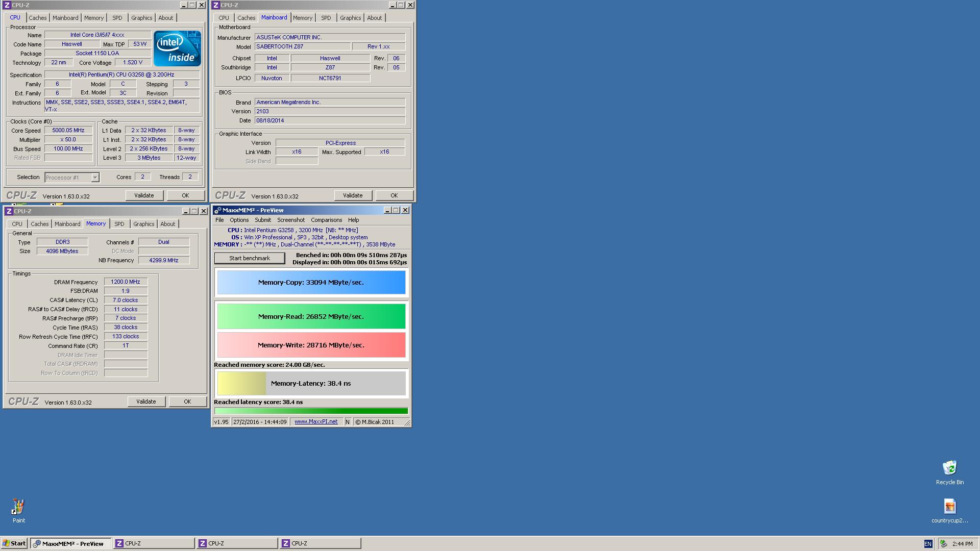Click Validate in the Memory CPU-Z window
This screenshot has width=980, height=551.
[146, 402]
